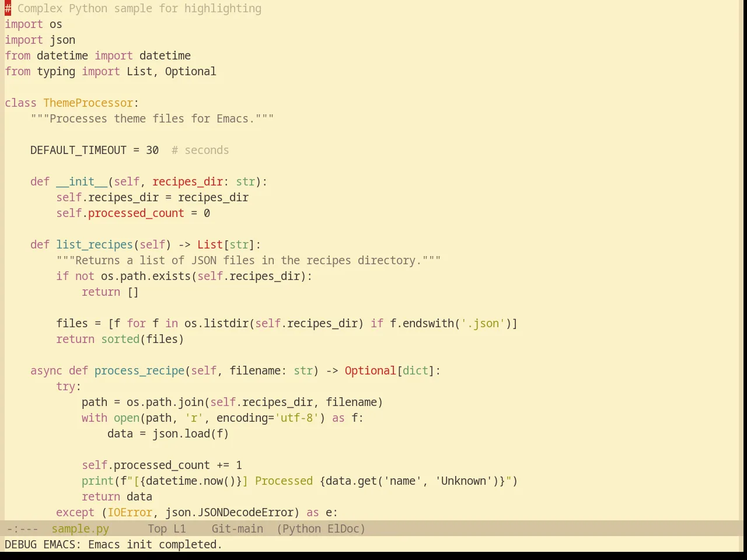Click the cursor at the comment hash
Viewport: 747px width, 560px height.
tap(8, 8)
